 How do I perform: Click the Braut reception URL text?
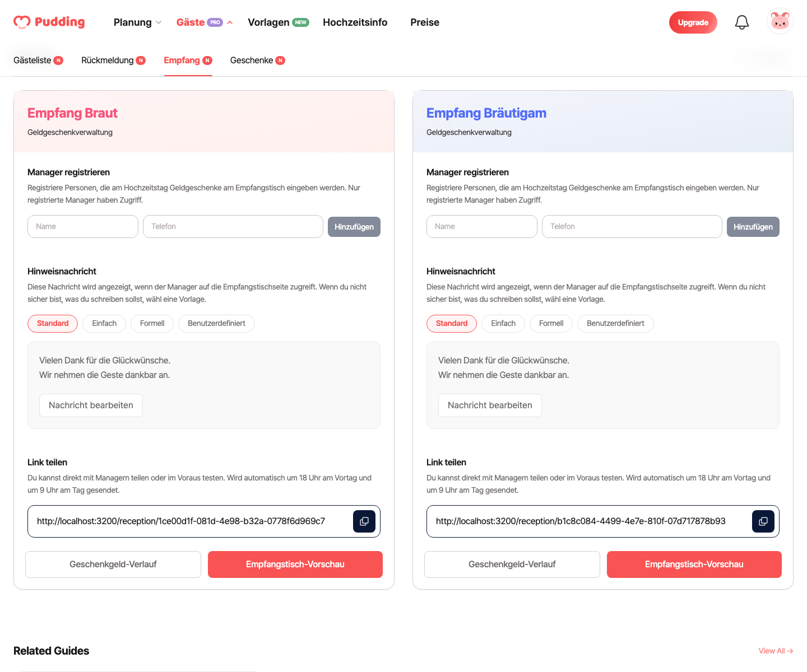click(x=181, y=521)
